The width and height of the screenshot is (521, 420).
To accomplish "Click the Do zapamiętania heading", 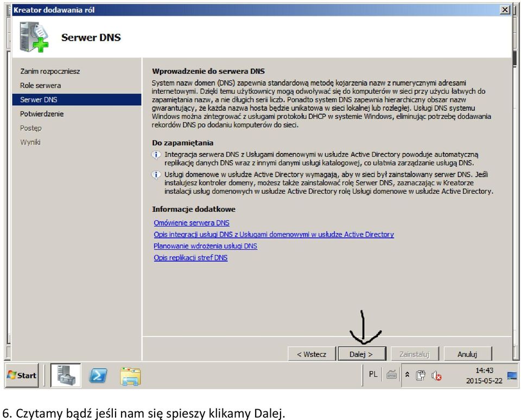I will 183,143.
